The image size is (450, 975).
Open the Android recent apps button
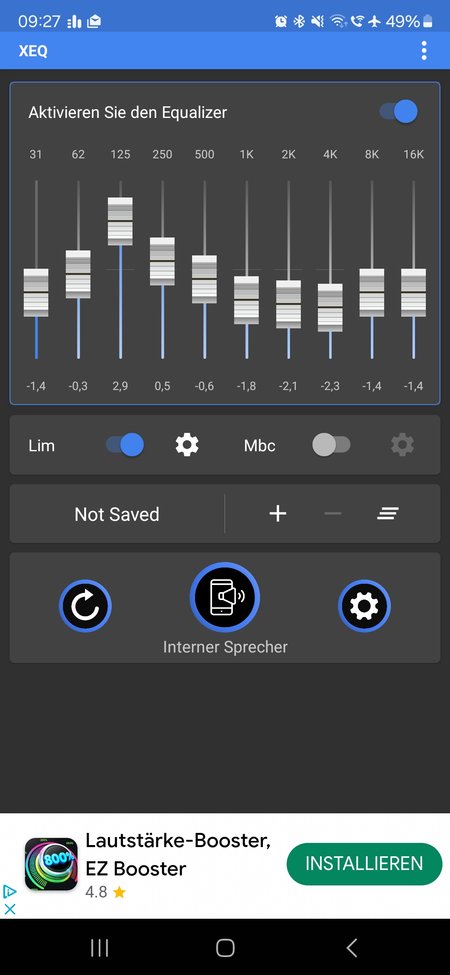tap(99, 948)
